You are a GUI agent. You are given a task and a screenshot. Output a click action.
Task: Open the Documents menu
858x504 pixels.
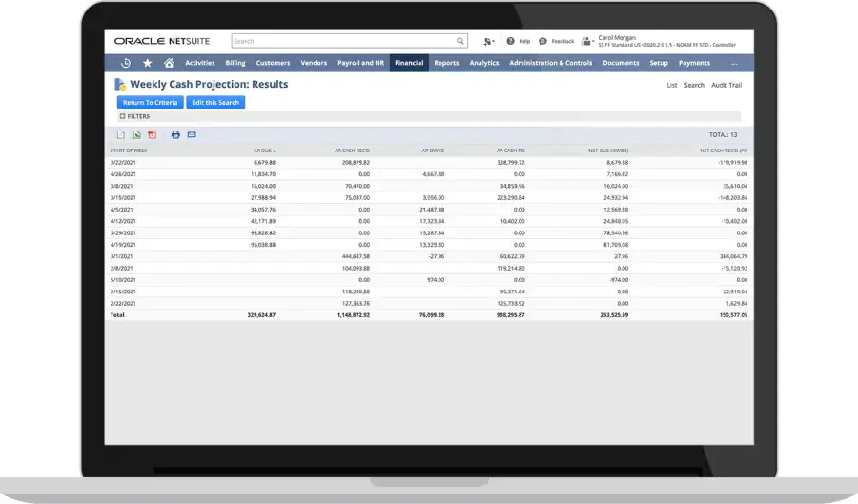click(621, 63)
